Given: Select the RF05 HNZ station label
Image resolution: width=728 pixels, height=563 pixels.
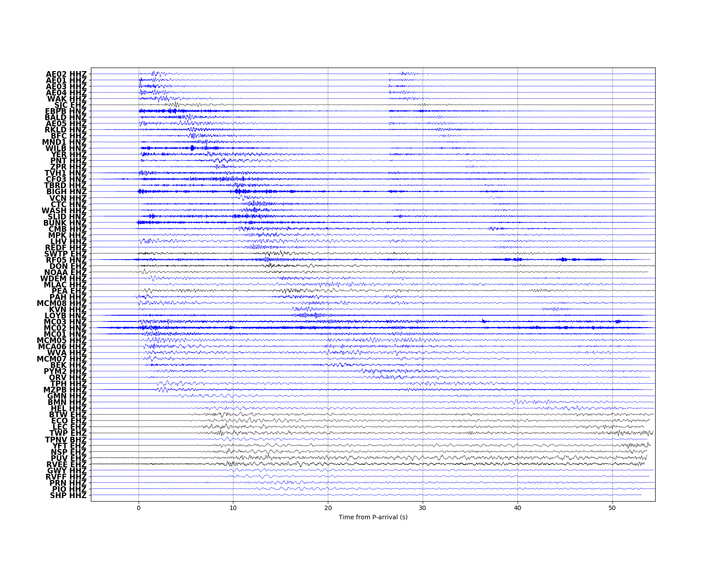Looking at the screenshot, I should point(66,260).
